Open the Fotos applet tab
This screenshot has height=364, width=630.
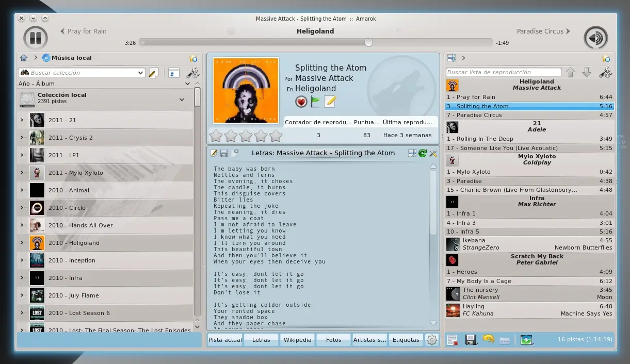334,340
